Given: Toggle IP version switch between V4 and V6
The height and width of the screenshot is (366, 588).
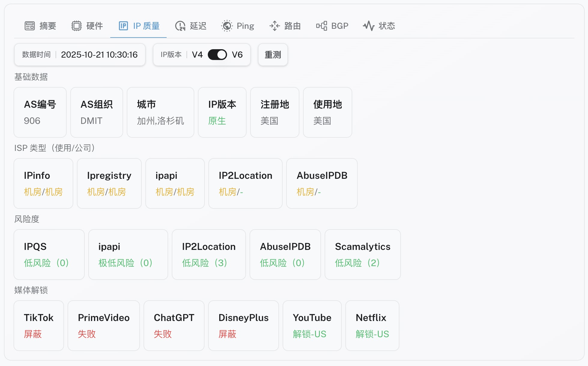Looking at the screenshot, I should point(217,55).
